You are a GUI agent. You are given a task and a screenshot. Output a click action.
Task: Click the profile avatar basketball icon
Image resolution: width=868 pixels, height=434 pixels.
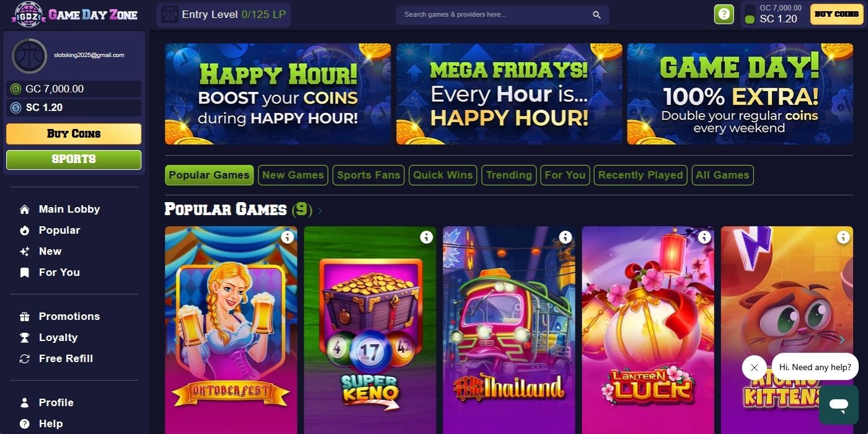[29, 56]
